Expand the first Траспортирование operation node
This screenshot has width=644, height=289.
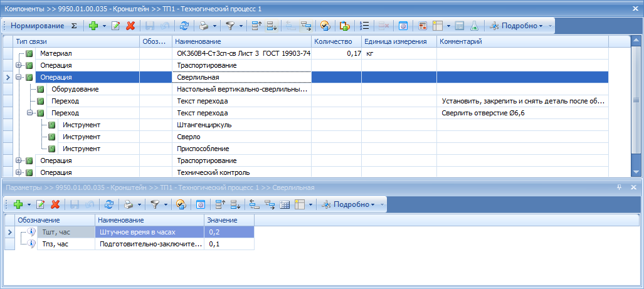18,65
